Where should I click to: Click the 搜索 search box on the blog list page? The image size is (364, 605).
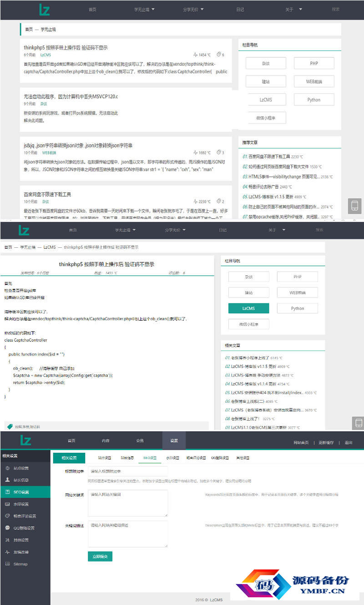[x=335, y=9]
